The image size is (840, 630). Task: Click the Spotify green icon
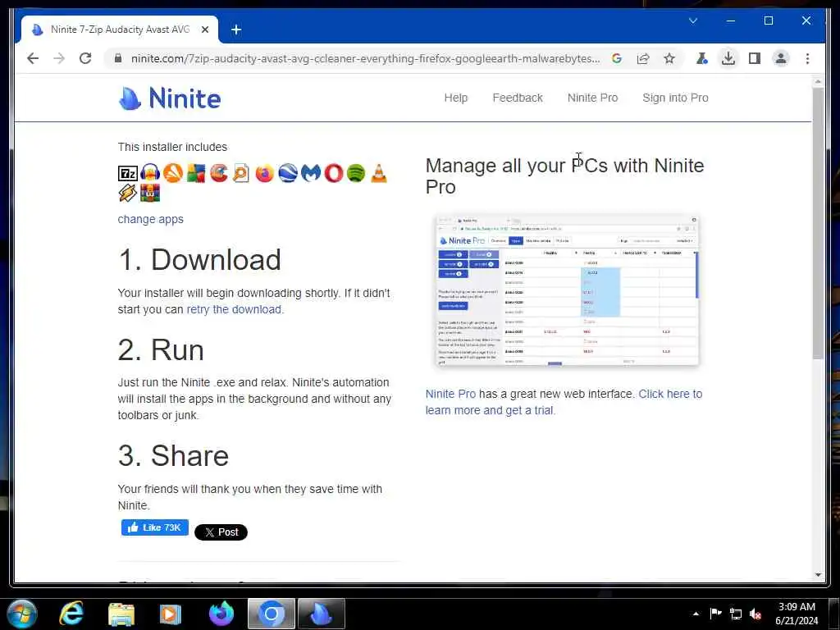[356, 173]
